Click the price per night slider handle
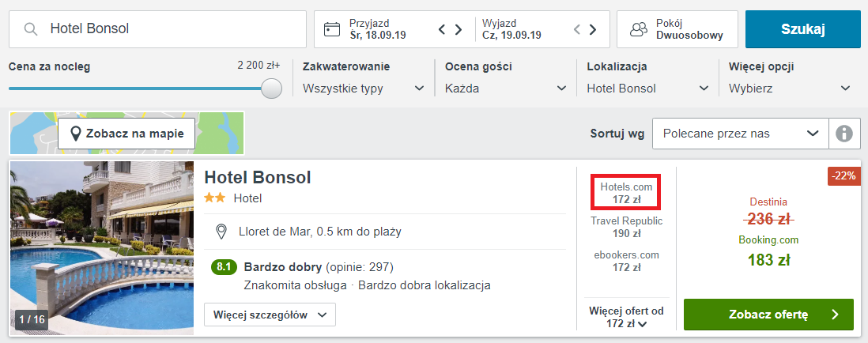This screenshot has width=868, height=343. point(271,89)
